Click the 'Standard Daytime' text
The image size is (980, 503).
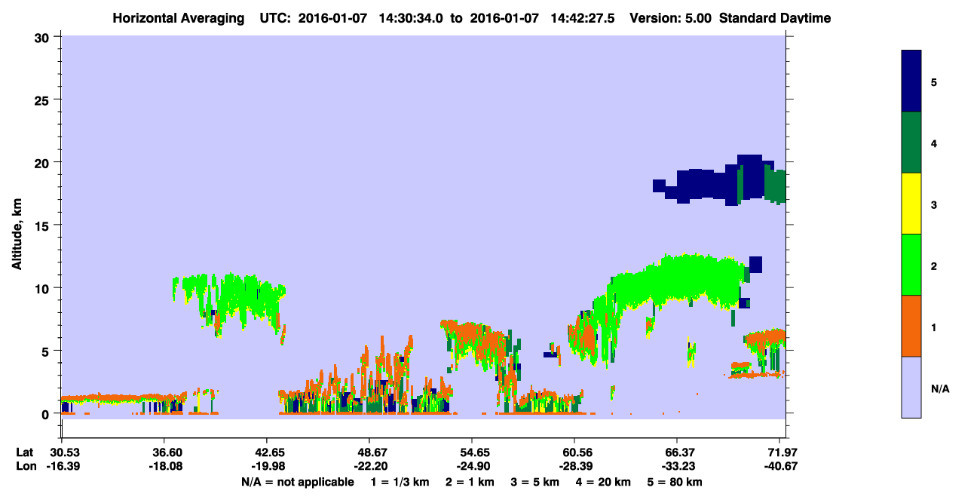[x=775, y=17]
